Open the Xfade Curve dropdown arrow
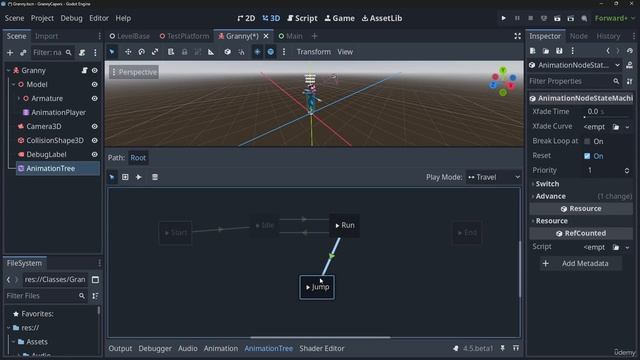640x360 pixels. (627, 127)
